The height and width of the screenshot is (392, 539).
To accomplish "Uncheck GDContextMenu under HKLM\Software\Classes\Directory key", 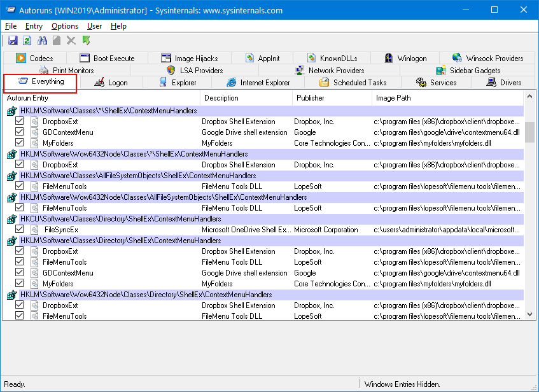I will (20, 272).
